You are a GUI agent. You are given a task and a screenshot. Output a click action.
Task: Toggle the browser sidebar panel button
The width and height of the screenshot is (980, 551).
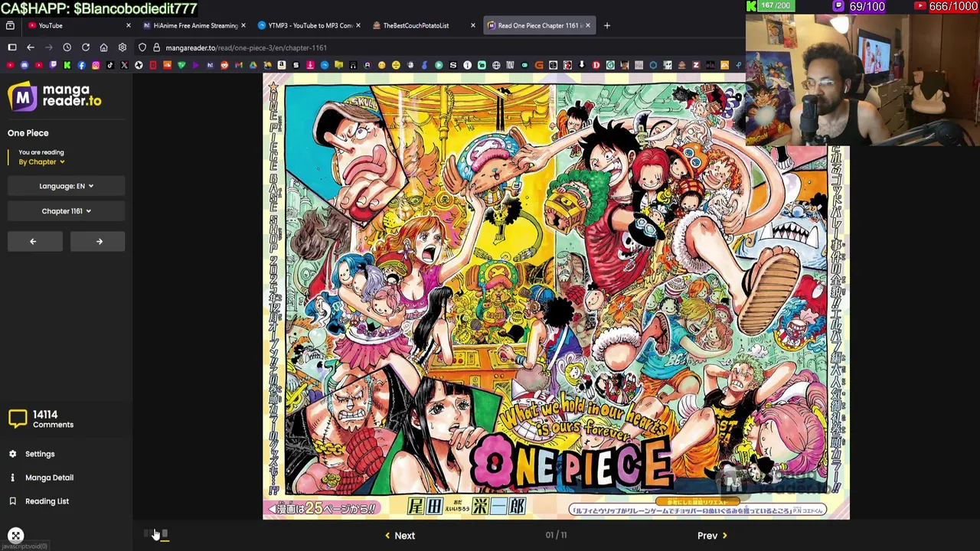tap(12, 47)
